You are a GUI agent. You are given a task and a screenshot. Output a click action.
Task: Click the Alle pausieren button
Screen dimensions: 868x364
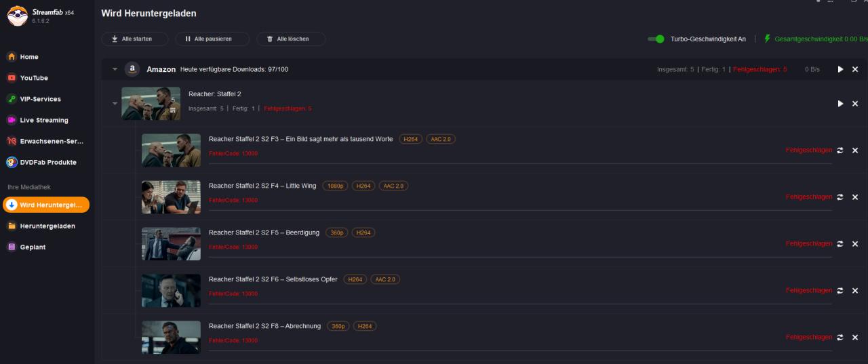click(x=212, y=39)
